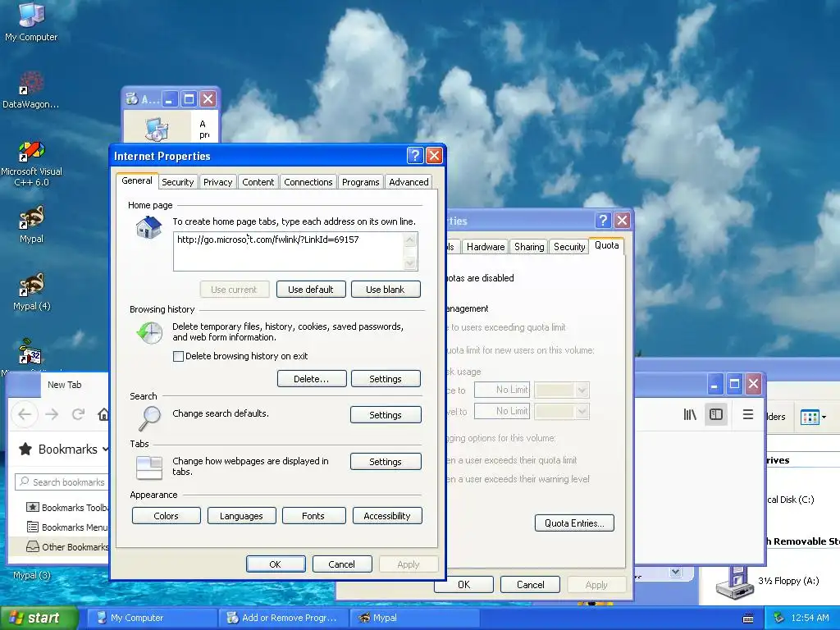Click the help question mark in Internet Properties

[415, 156]
